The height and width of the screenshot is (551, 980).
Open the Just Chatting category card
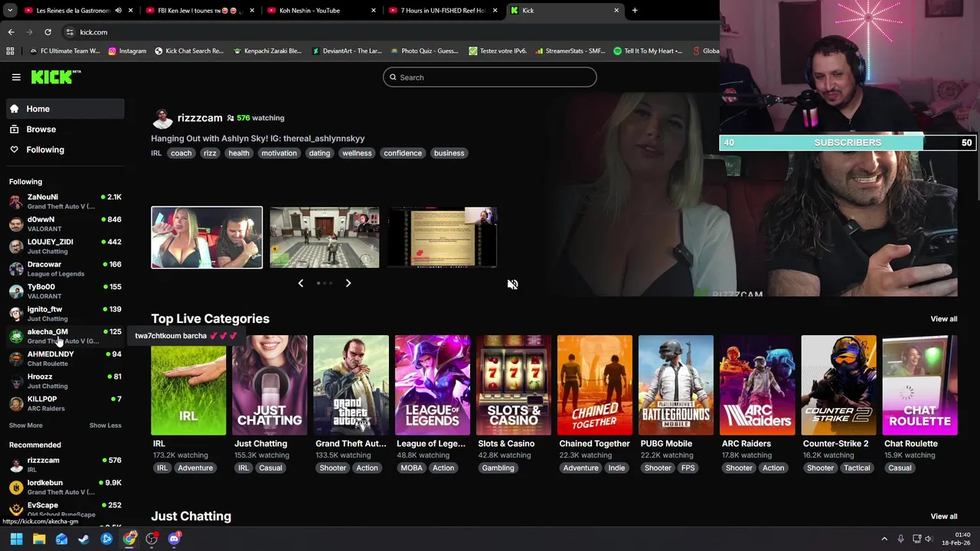tap(269, 385)
